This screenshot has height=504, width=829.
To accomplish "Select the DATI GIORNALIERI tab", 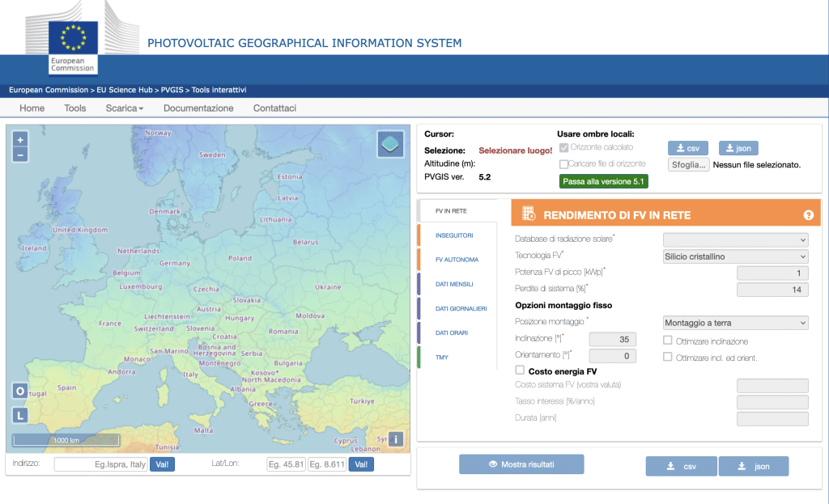I will (458, 308).
